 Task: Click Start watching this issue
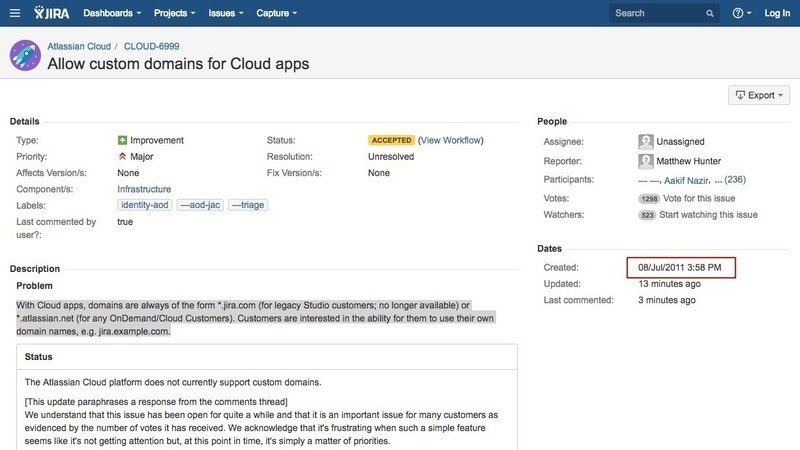click(x=708, y=215)
